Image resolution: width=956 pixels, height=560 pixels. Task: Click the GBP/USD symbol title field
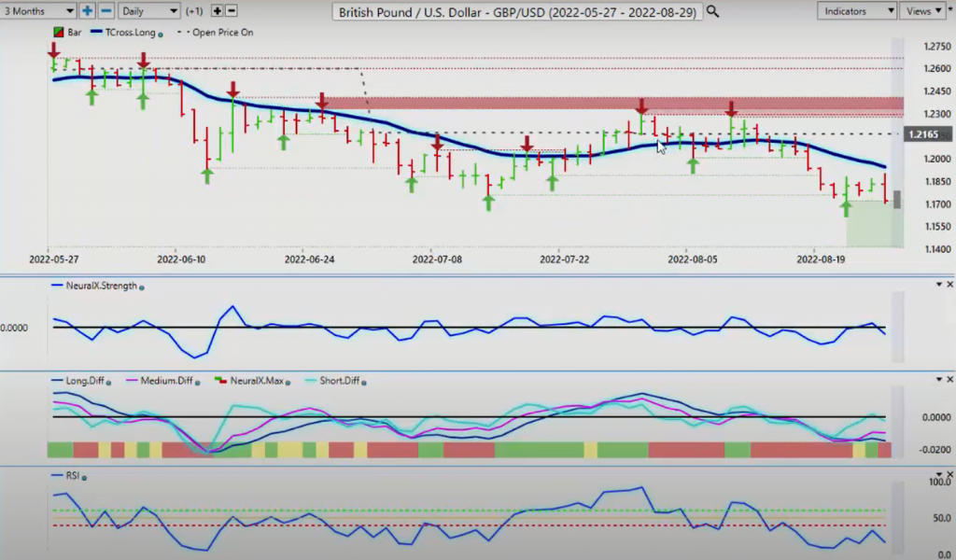tap(517, 11)
